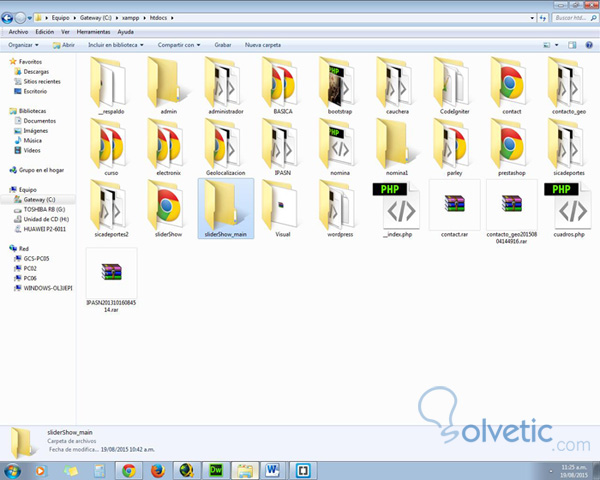Viewport: 600px width, 480px height.
Task: Select the wordpress folder
Action: [340, 208]
